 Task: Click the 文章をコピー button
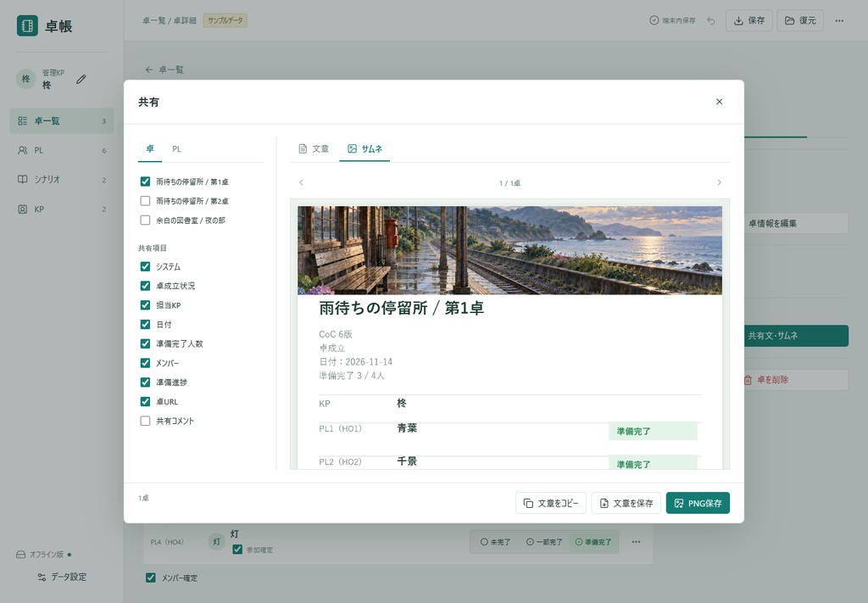click(x=551, y=503)
